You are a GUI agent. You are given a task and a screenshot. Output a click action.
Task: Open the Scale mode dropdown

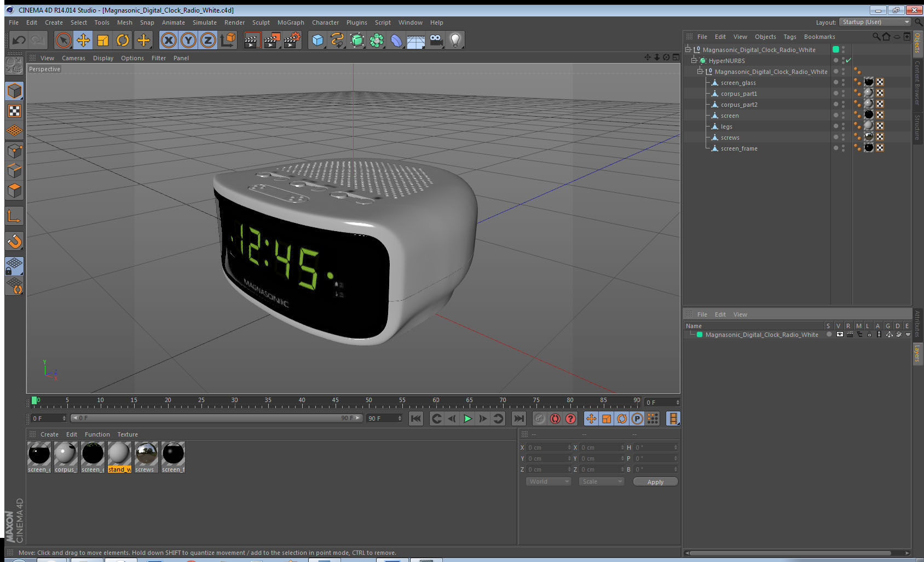[602, 481]
